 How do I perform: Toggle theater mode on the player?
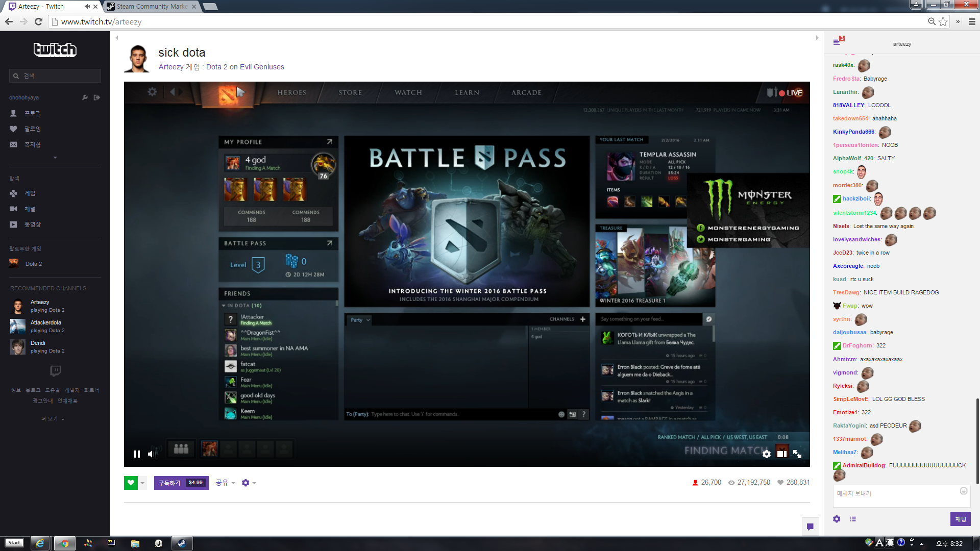(782, 454)
